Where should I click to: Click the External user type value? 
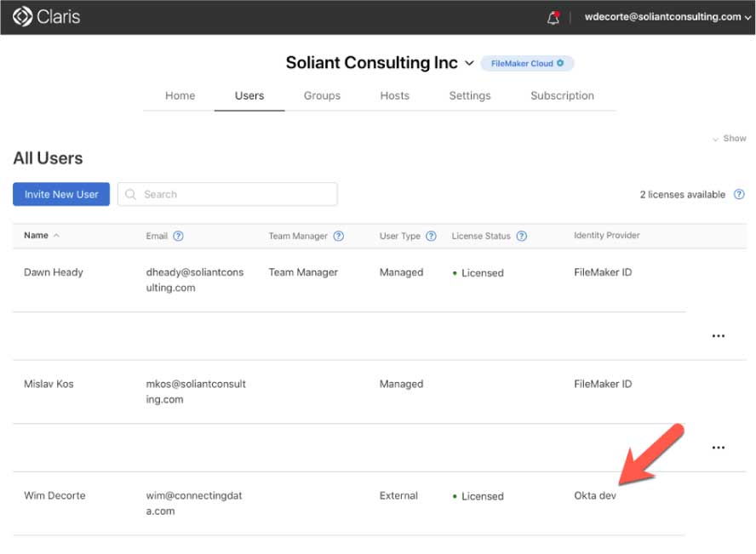(398, 495)
